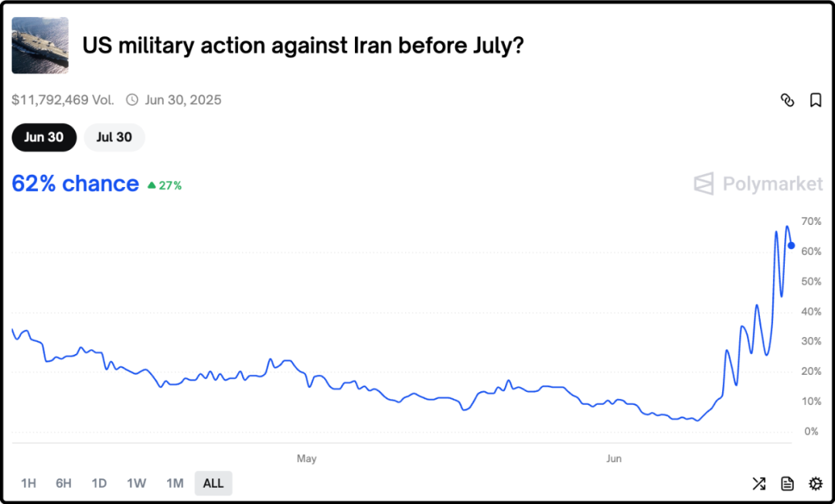Switch to the Jul 30 market tab
The image size is (835, 504).
[114, 137]
